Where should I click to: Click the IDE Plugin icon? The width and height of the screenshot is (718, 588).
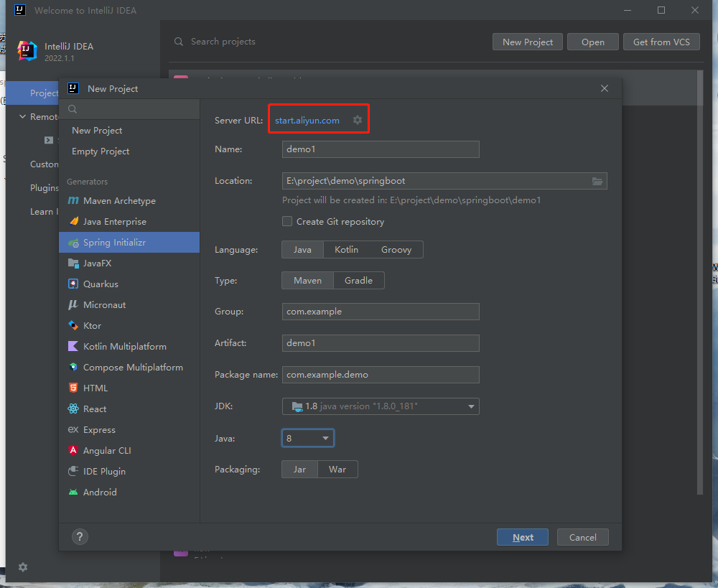pyautogui.click(x=73, y=471)
